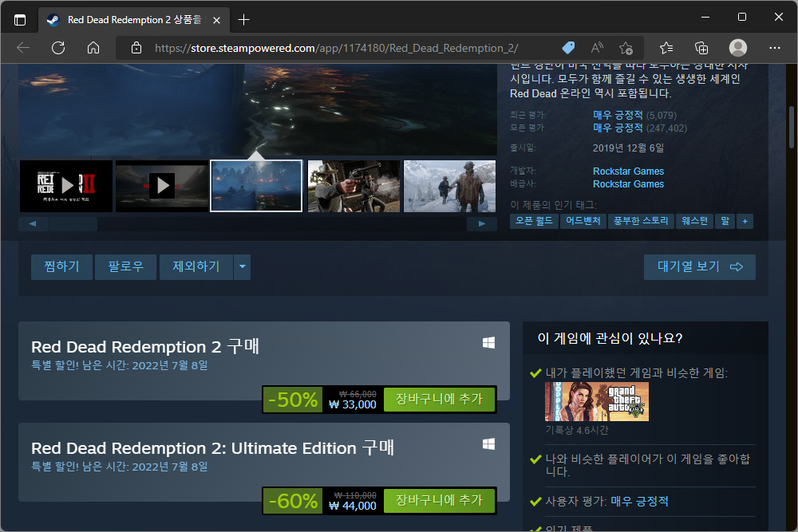View site security lock info
This screenshot has width=798, height=532.
[136, 49]
